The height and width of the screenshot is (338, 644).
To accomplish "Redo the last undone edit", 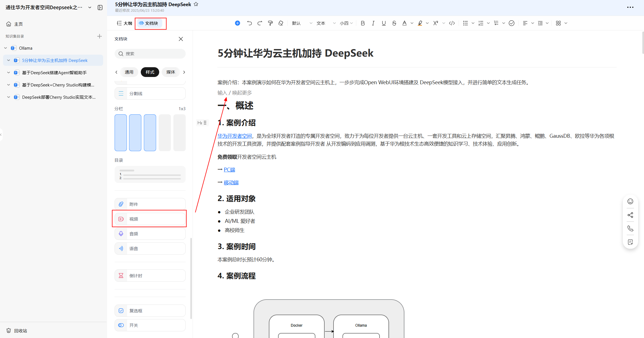I will pyautogui.click(x=260, y=23).
